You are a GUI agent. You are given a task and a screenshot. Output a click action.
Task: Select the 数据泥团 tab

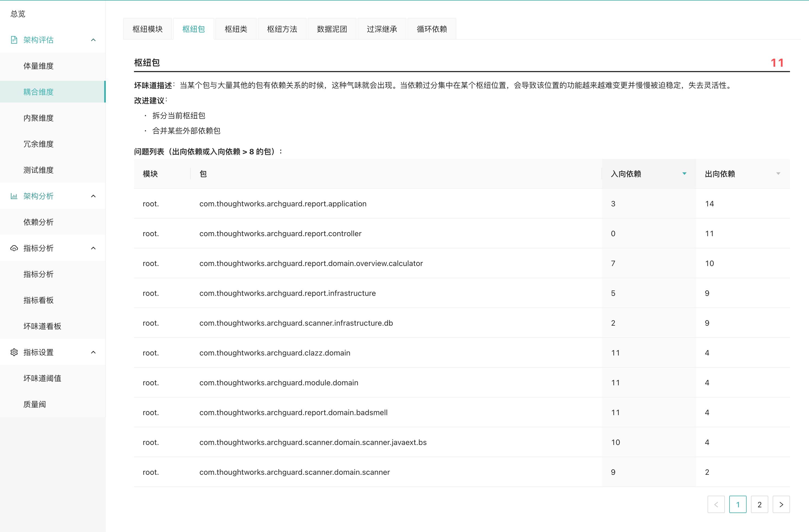tap(332, 29)
